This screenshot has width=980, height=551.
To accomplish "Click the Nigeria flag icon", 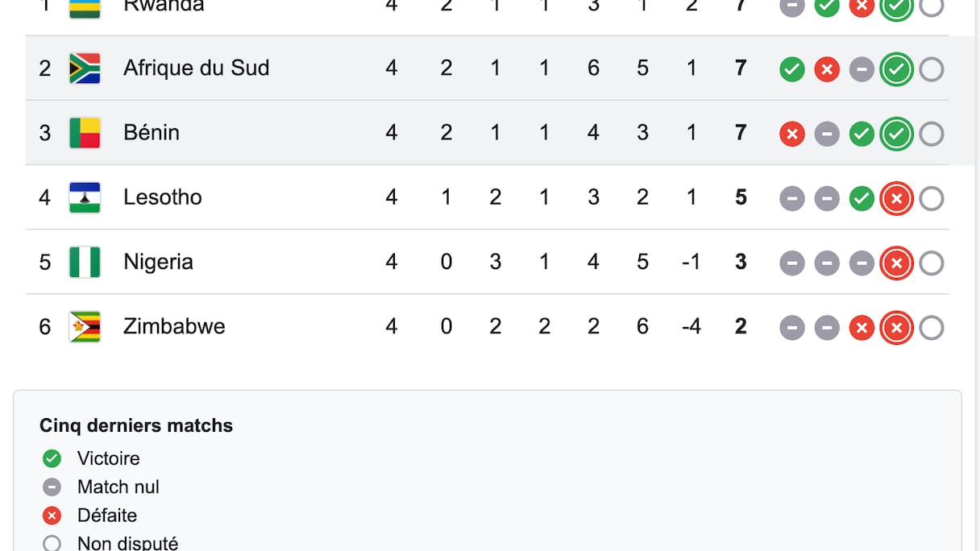I will pyautogui.click(x=85, y=262).
